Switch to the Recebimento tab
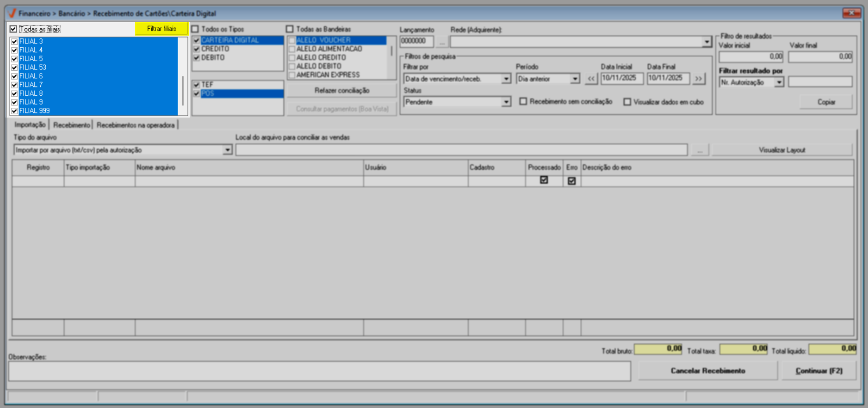The height and width of the screenshot is (408, 868). (71, 125)
